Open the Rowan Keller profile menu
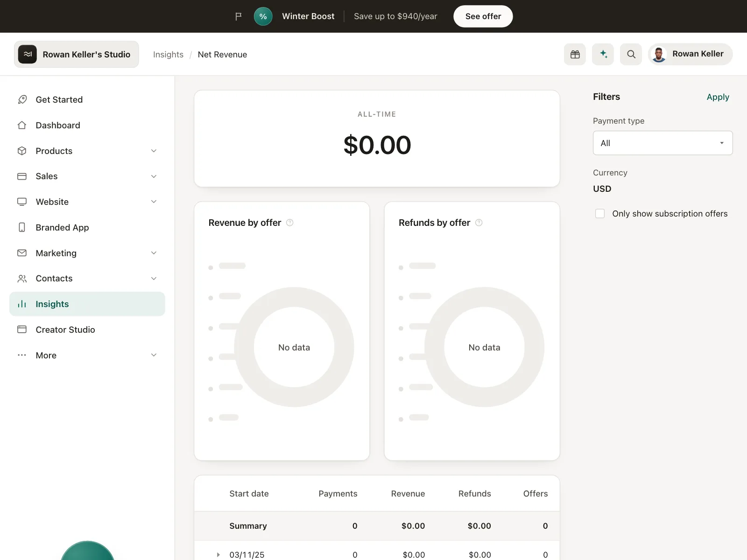The image size is (747, 560). coord(691,54)
